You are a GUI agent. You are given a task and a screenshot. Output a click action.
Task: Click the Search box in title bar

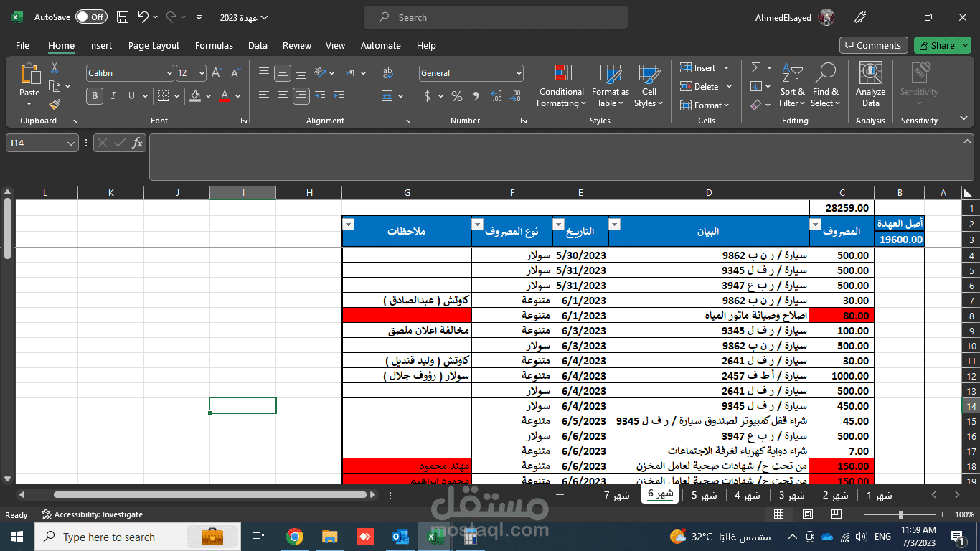click(495, 17)
